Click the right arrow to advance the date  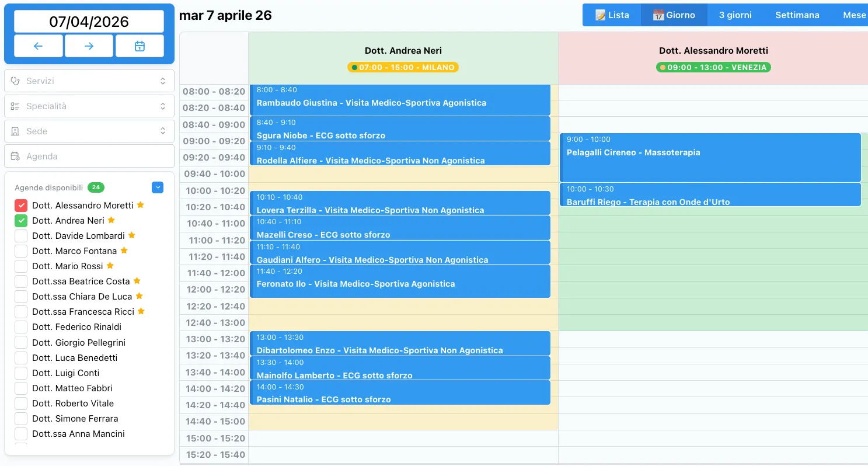[89, 46]
